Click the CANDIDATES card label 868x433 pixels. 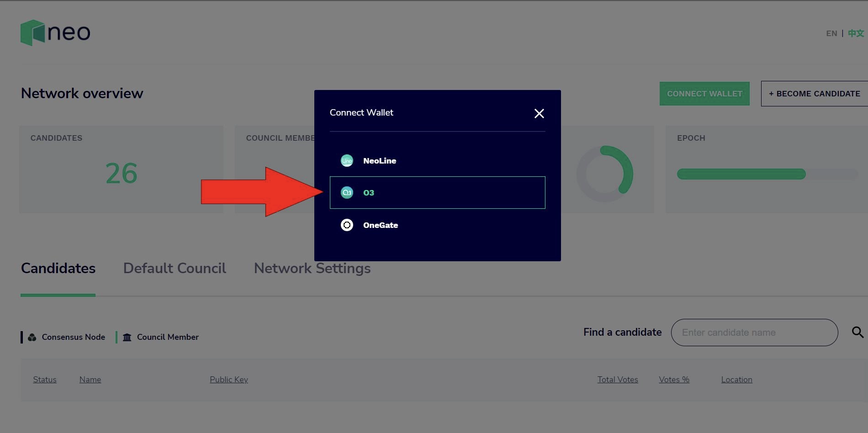tap(57, 138)
